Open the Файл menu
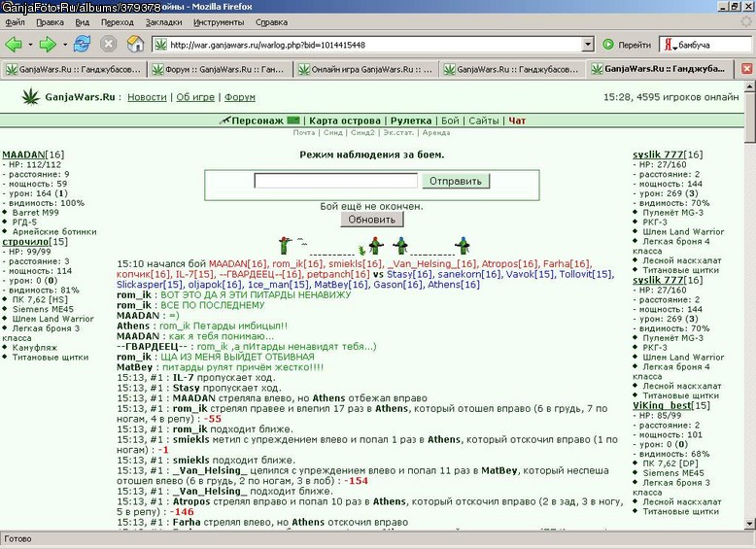This screenshot has width=756, height=549. [x=16, y=22]
